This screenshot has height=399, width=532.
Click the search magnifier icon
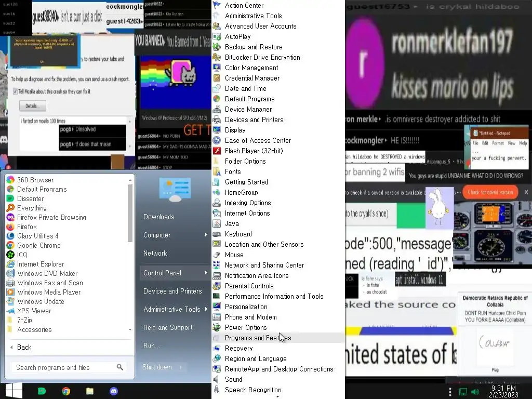pyautogui.click(x=120, y=367)
